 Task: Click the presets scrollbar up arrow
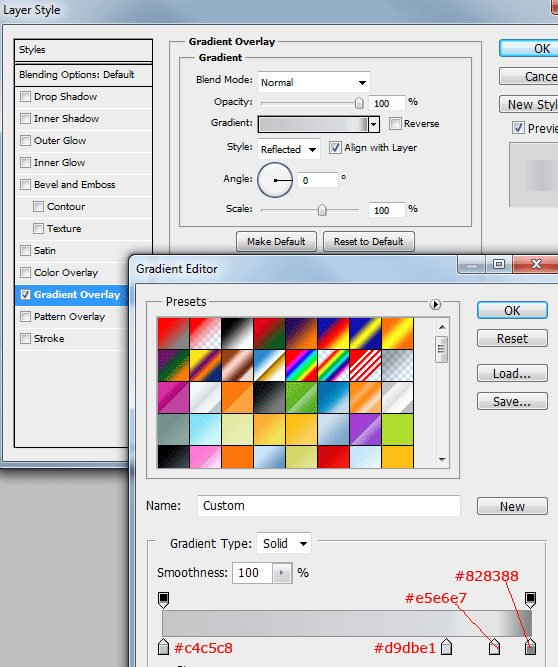pyautogui.click(x=442, y=327)
